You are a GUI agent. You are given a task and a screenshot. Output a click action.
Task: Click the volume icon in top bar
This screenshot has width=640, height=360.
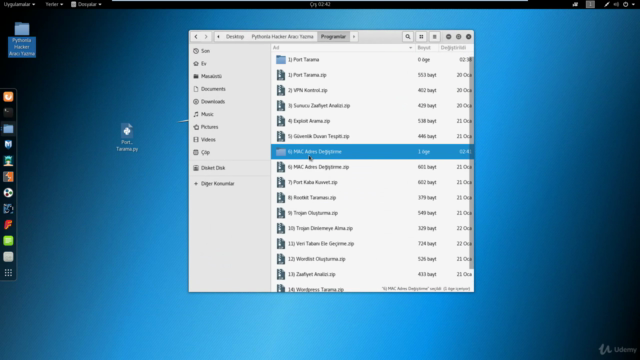click(x=616, y=4)
